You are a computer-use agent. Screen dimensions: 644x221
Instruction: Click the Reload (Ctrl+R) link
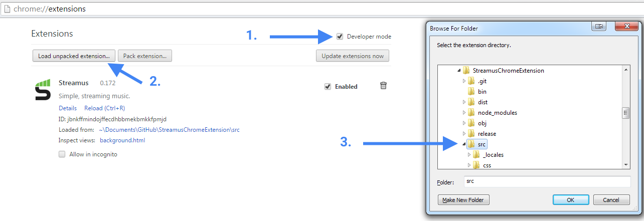(104, 108)
